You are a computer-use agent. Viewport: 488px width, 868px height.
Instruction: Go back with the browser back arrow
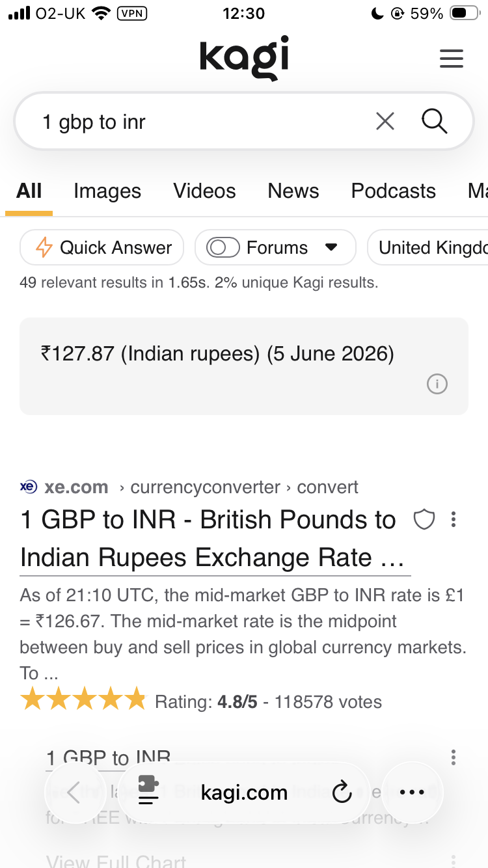[x=74, y=792]
